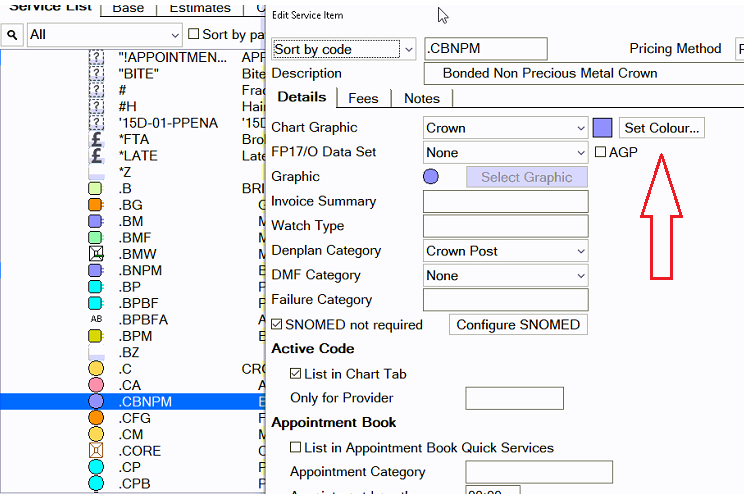744x496 pixels.
Task: Switch to the Fees tab
Action: [x=363, y=98]
